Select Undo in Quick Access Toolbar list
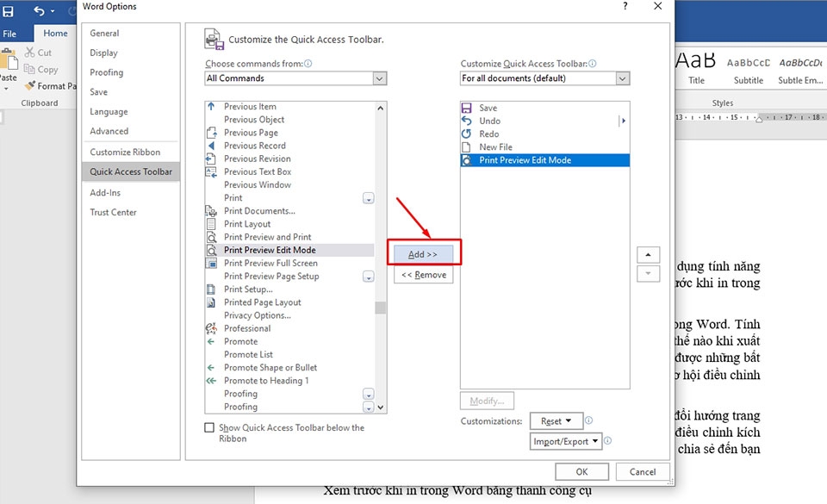Viewport: 827px width, 504px height. (x=544, y=121)
